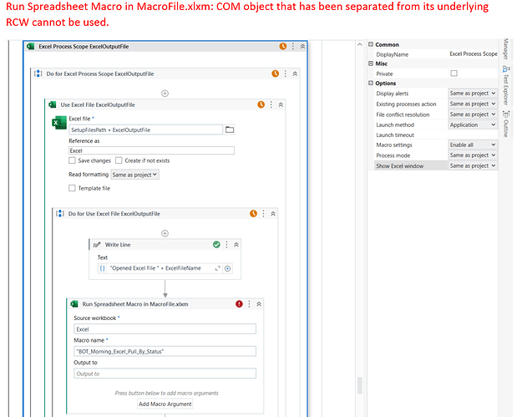532x417 pixels.
Task: Collapse the Common properties section
Action: coord(371,44)
